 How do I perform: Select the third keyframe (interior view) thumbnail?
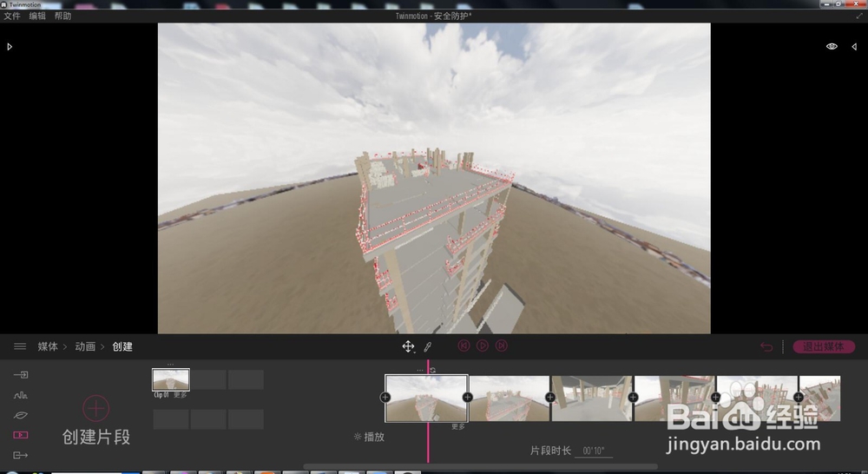(x=592, y=398)
